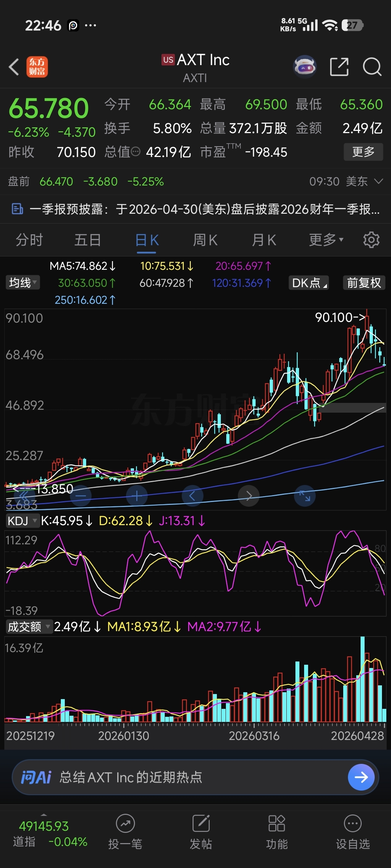Expand chart to fullscreen icon

[305, 496]
